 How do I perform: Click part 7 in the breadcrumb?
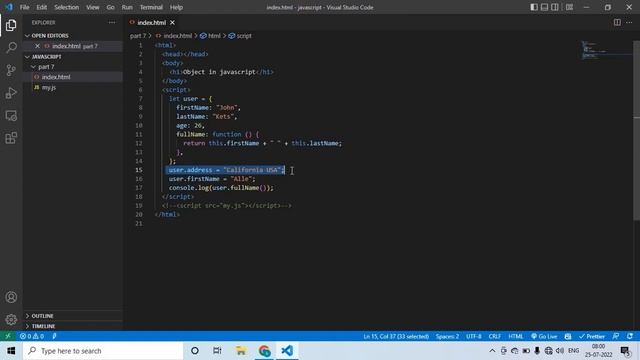(138, 36)
